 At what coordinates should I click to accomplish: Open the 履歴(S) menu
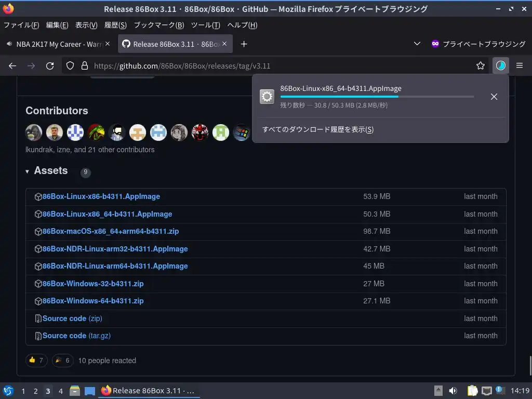click(115, 25)
